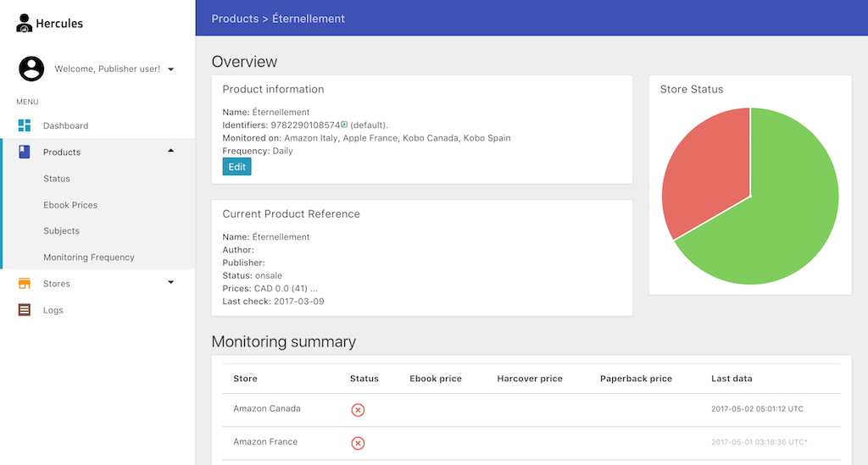
Task: Expand the Stores menu arrow
Action: tap(170, 282)
